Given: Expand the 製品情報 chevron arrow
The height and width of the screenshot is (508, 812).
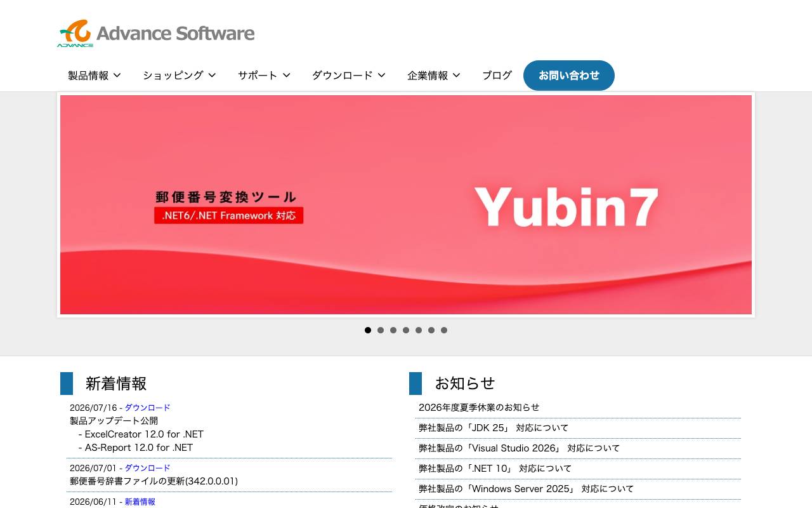Looking at the screenshot, I should (117, 75).
